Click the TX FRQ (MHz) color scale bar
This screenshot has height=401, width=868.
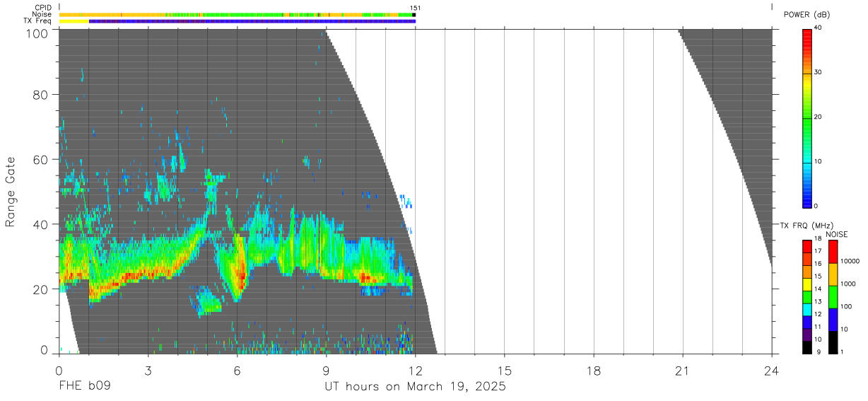(x=807, y=297)
